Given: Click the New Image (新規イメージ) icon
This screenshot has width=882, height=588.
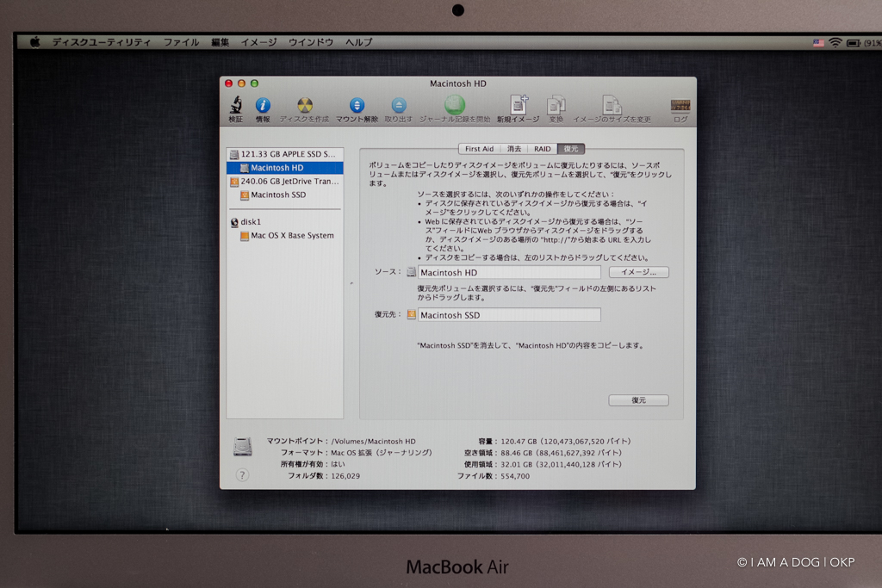Looking at the screenshot, I should click(x=518, y=104).
